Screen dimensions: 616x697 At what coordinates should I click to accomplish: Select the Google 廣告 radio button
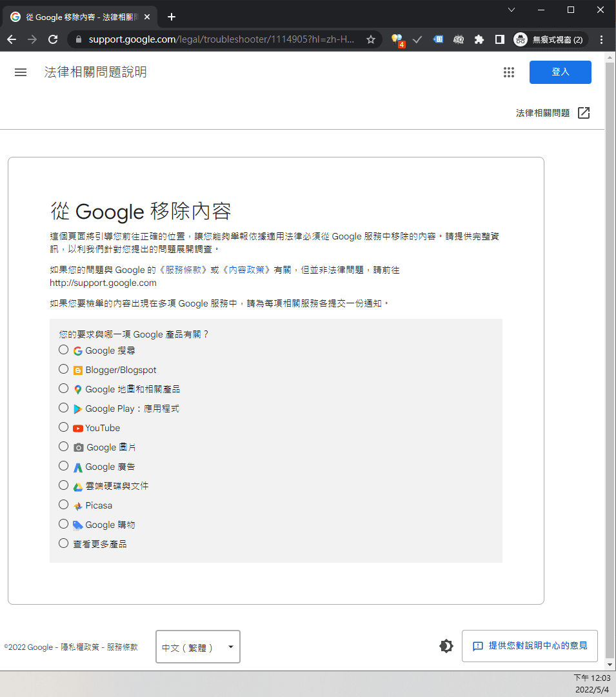63,466
